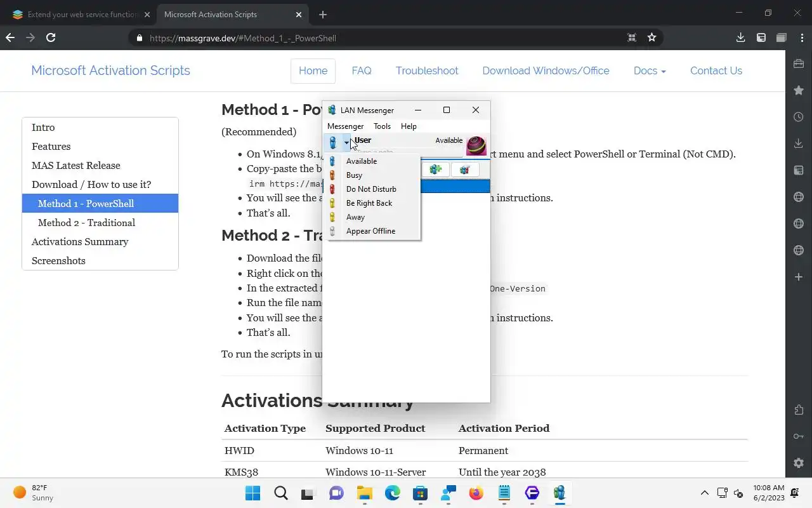This screenshot has height=508, width=812.
Task: Open history clock in the sidebar
Action: 799,117
